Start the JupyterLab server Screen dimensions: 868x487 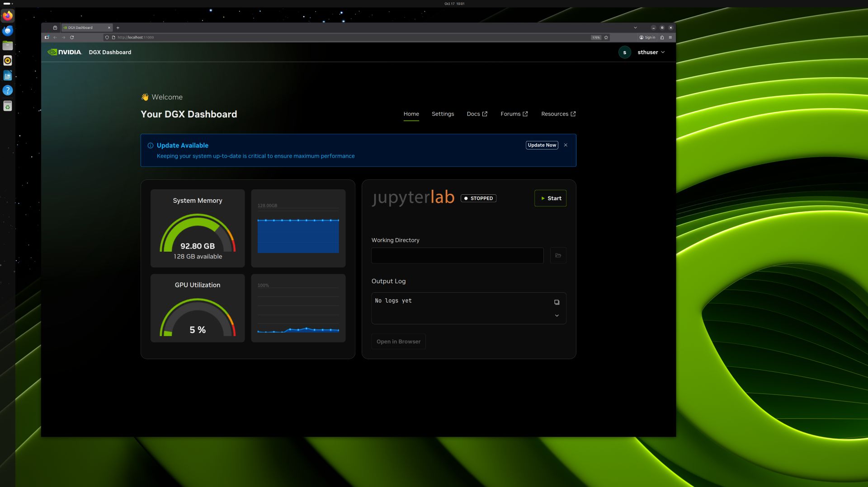coord(550,198)
